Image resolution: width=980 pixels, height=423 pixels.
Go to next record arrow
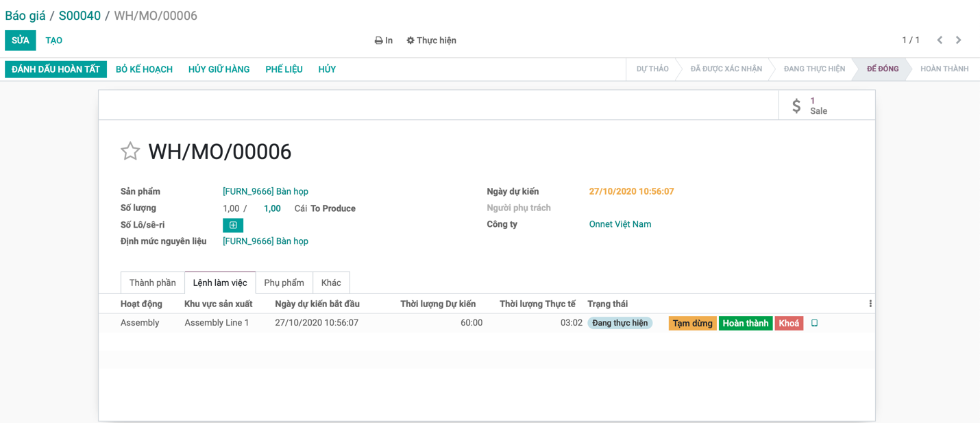click(958, 40)
